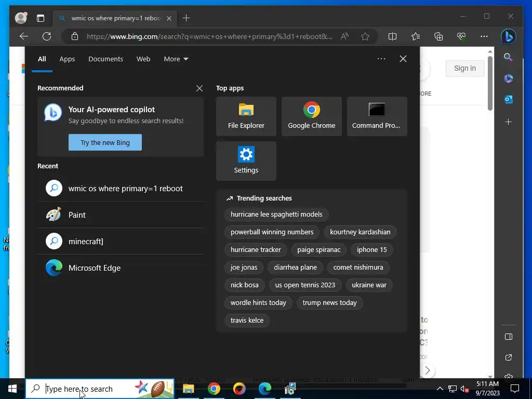Viewport: 532px width, 399px height.
Task: Select recent search 'wmic os where primary=1 reboot'
Action: click(121, 188)
